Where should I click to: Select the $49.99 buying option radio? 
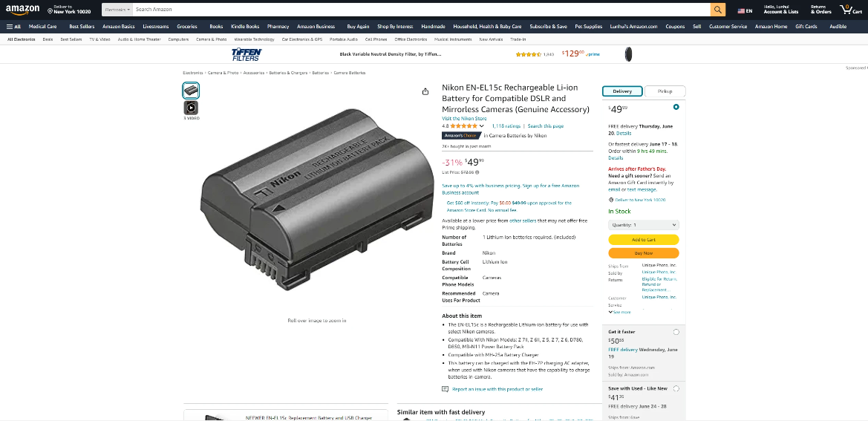[x=676, y=107]
